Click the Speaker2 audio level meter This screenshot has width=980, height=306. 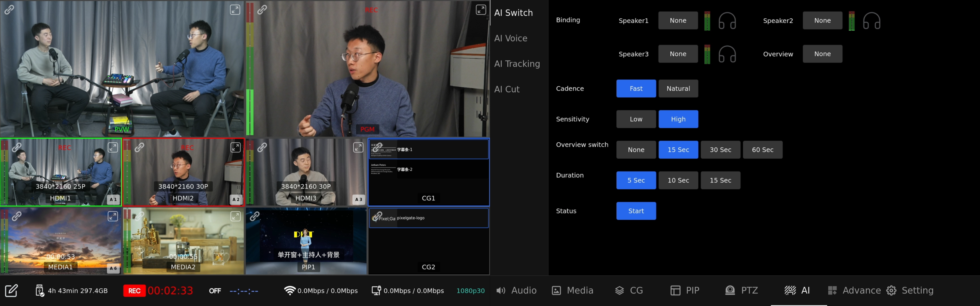pyautogui.click(x=852, y=21)
